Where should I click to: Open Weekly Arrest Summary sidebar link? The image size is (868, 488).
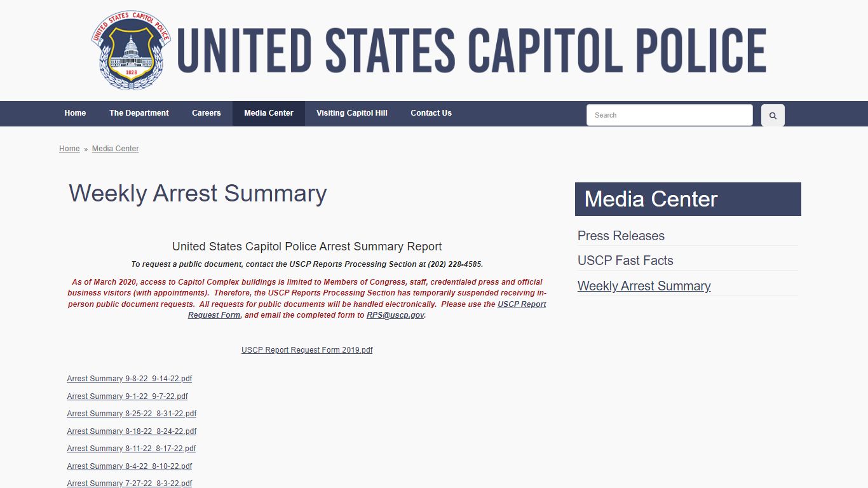point(644,286)
